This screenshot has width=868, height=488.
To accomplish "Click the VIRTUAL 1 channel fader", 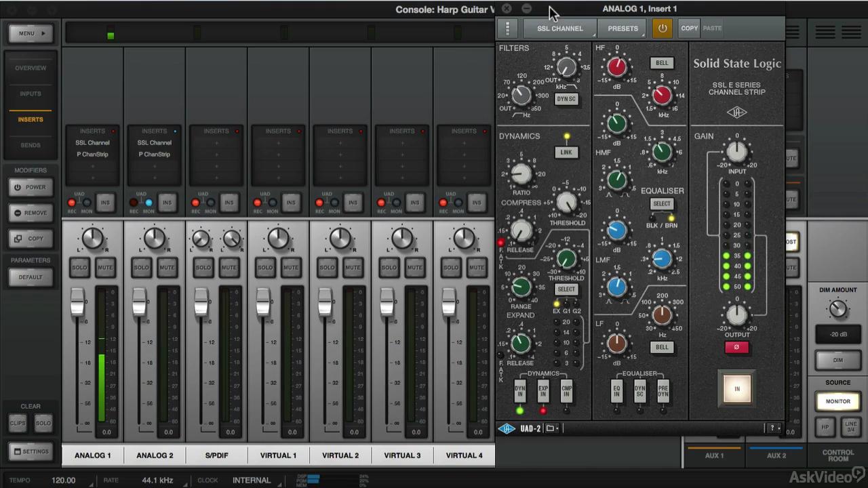I will 263,303.
